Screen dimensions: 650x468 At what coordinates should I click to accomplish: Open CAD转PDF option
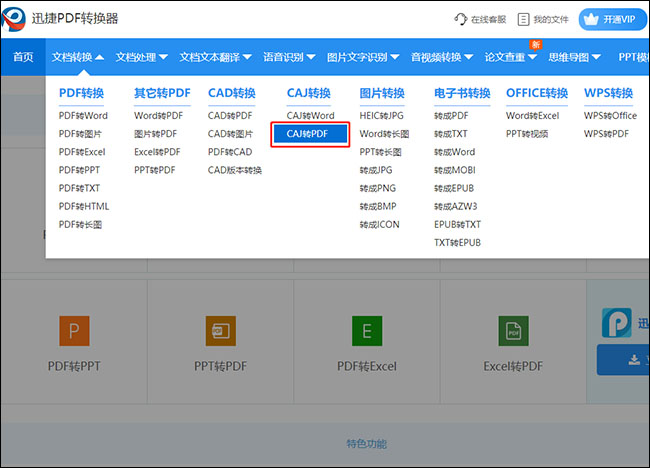(230, 116)
